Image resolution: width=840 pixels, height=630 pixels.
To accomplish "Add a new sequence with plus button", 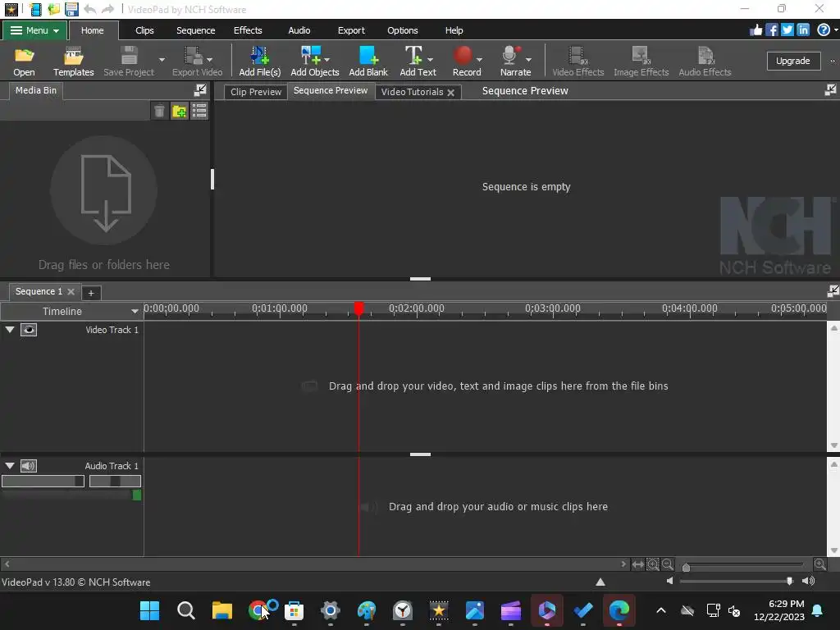I will (x=91, y=293).
